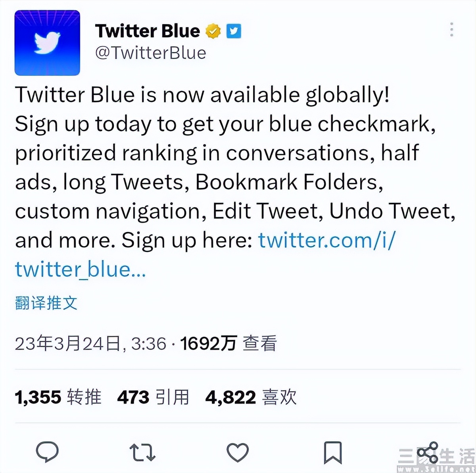View the 4,822 喜欢 likes list

click(250, 396)
